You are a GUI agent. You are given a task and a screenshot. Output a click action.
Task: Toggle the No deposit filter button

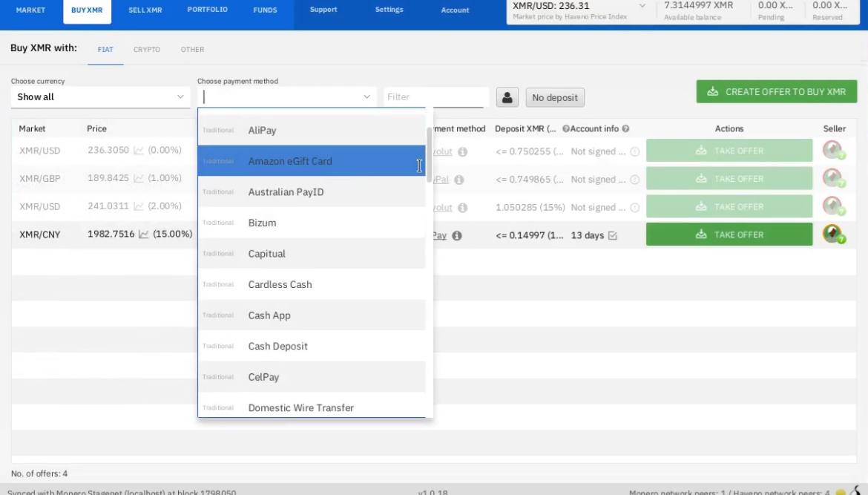coord(555,97)
